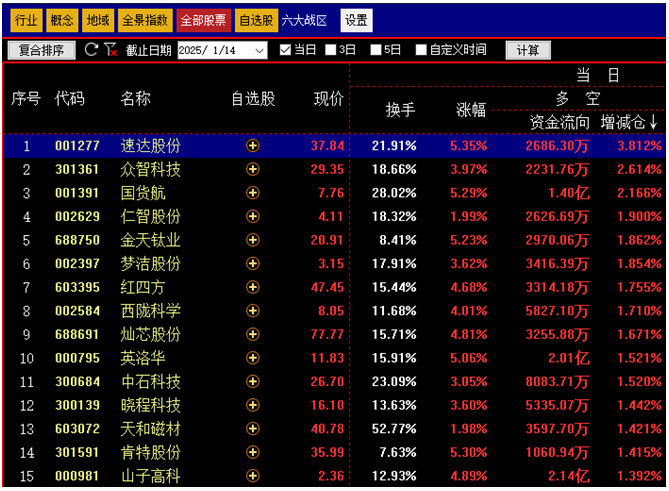Enable the 3日 checkbox

pos(330,50)
